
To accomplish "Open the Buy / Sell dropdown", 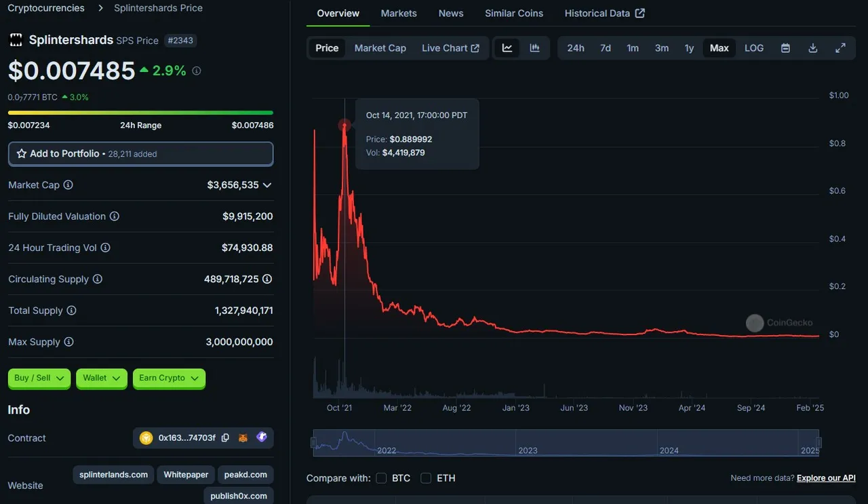I will 39,379.
